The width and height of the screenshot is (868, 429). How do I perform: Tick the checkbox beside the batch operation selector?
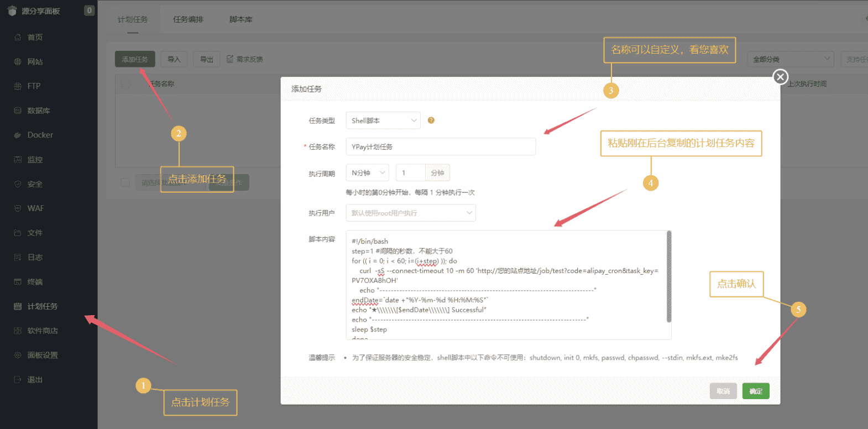point(126,182)
